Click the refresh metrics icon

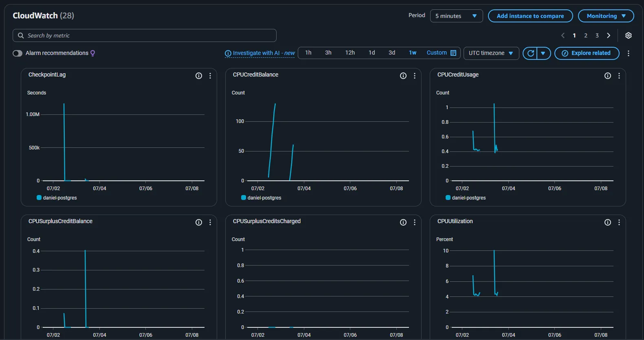tap(530, 53)
